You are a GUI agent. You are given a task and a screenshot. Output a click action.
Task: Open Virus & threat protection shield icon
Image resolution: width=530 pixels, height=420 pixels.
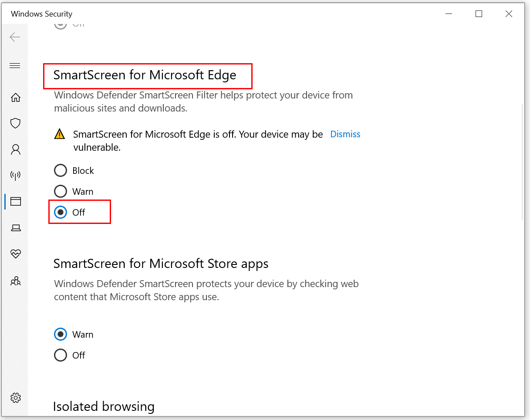pyautogui.click(x=16, y=123)
